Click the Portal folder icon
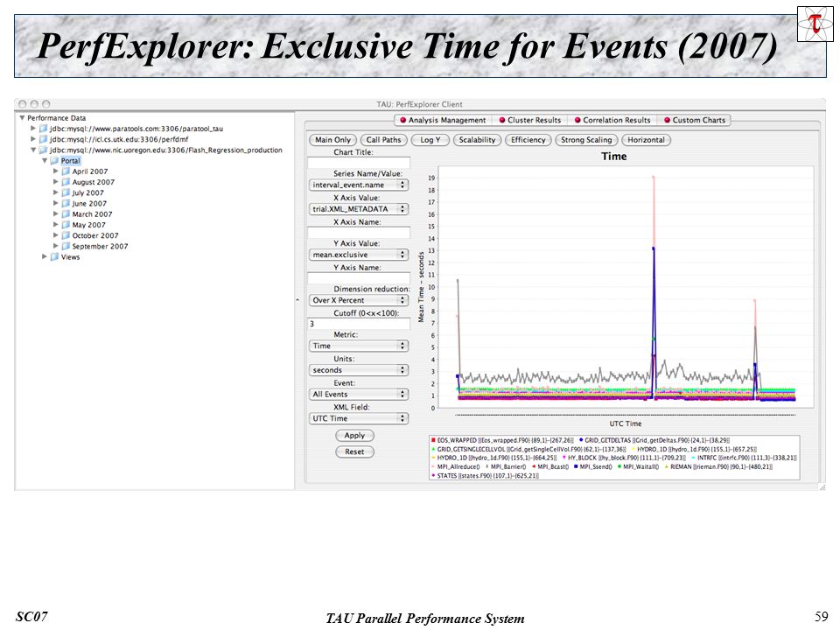The width and height of the screenshot is (840, 630). [x=54, y=161]
